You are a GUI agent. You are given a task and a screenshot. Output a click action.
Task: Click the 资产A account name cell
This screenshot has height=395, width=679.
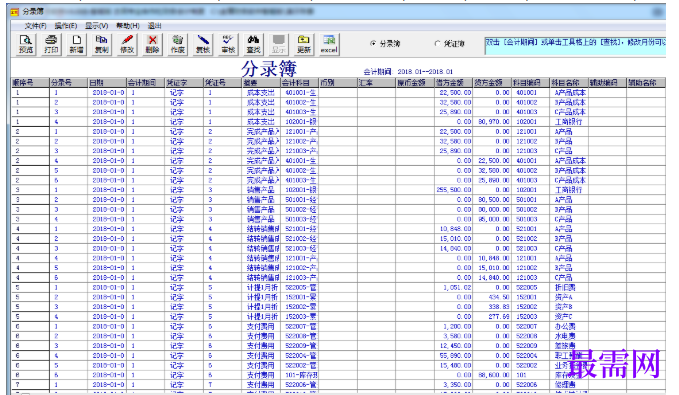tap(569, 297)
